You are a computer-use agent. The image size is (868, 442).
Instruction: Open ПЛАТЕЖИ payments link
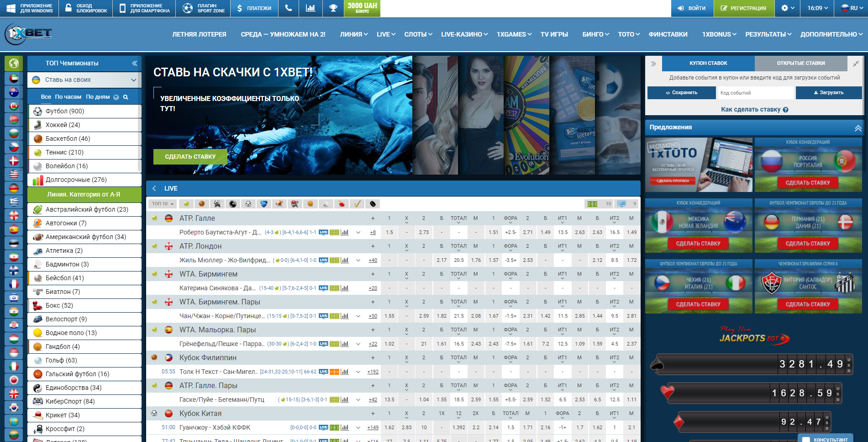click(x=254, y=8)
